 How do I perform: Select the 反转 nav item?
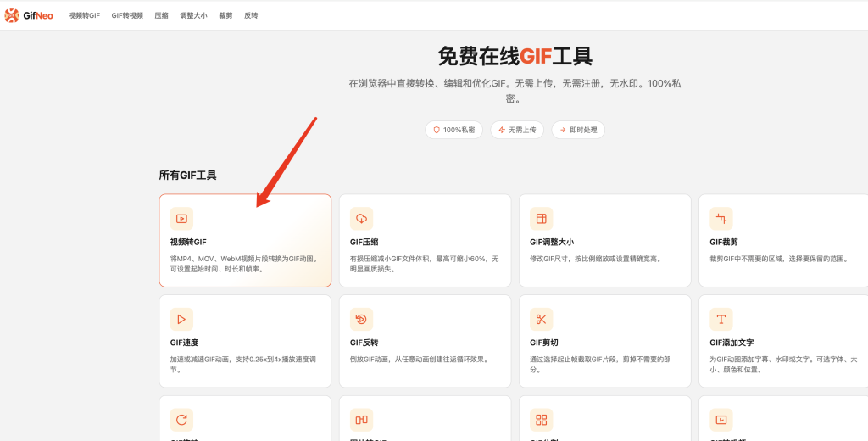[251, 15]
